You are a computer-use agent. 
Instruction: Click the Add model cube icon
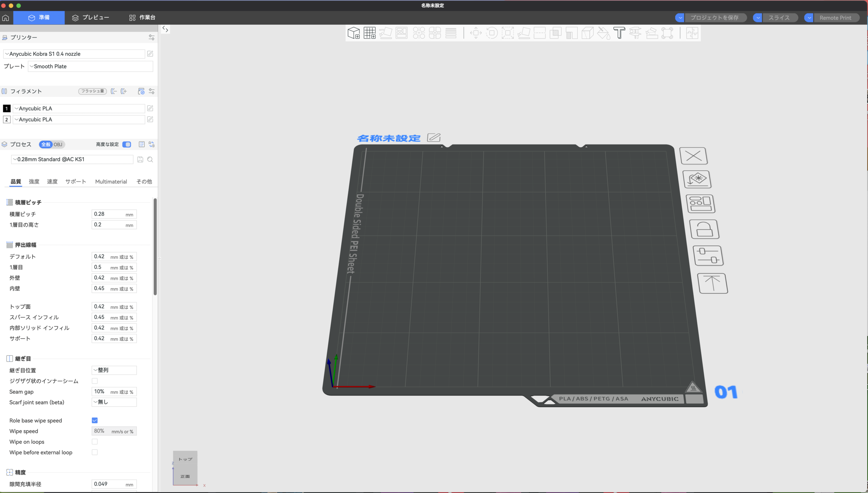point(354,33)
